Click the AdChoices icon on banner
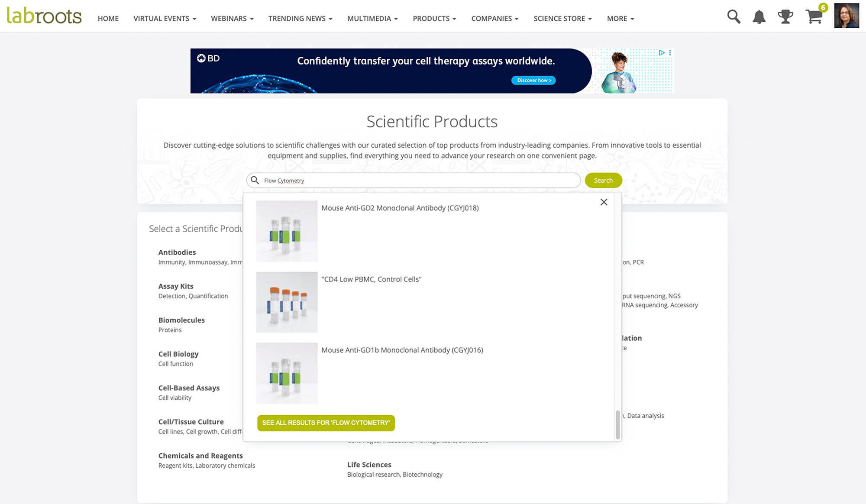The width and height of the screenshot is (866, 504). (662, 53)
